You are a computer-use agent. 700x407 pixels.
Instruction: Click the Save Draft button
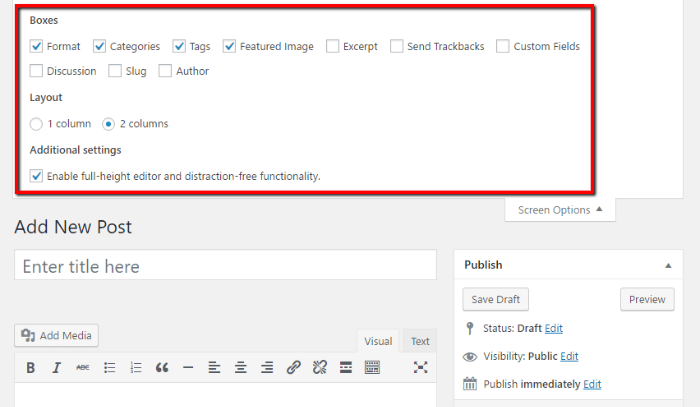496,299
